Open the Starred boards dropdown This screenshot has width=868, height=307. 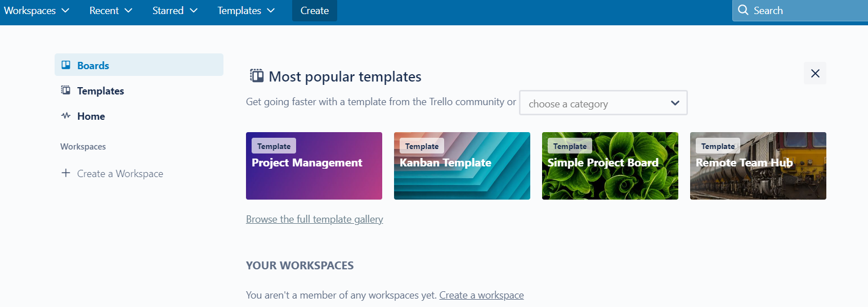(x=175, y=11)
